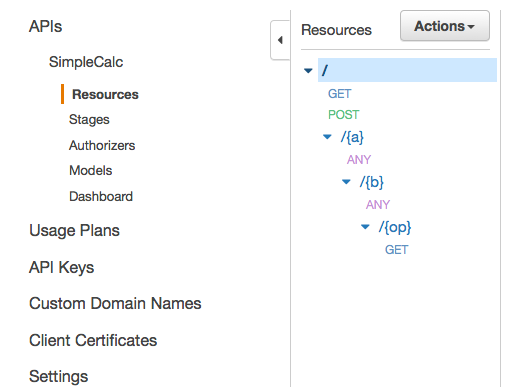Open the SimpleCalc API
The image size is (507, 387).
tap(86, 62)
